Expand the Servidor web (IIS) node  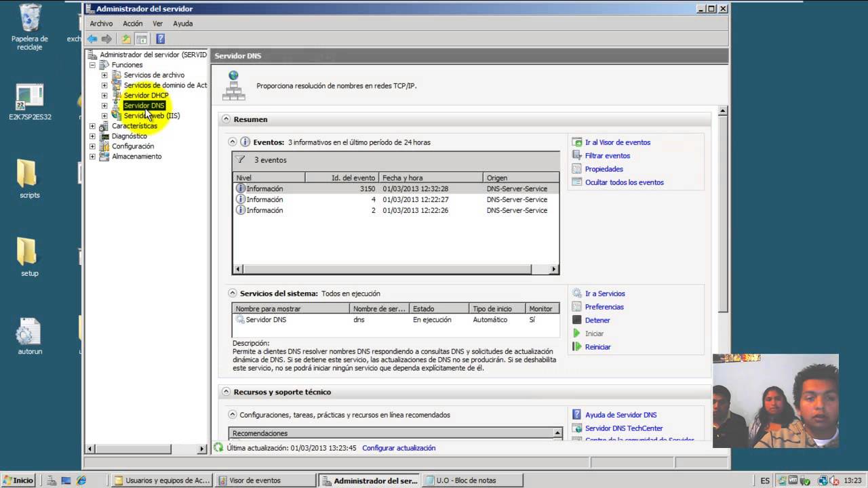pos(104,116)
